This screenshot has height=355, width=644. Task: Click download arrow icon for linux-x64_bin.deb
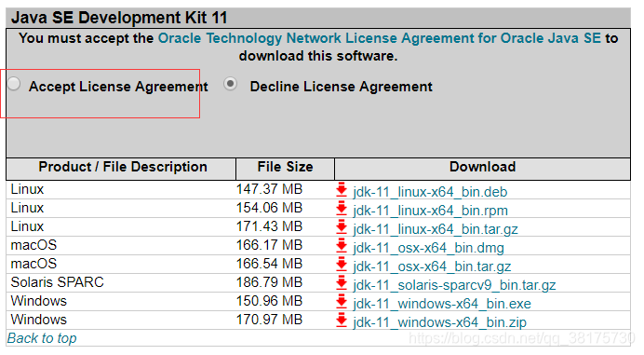point(342,190)
